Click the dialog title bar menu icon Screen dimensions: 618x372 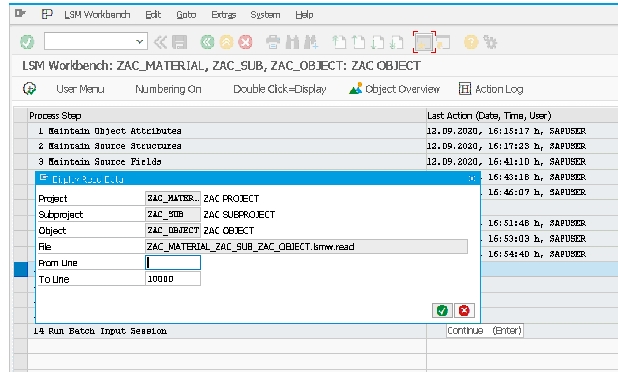click(44, 178)
